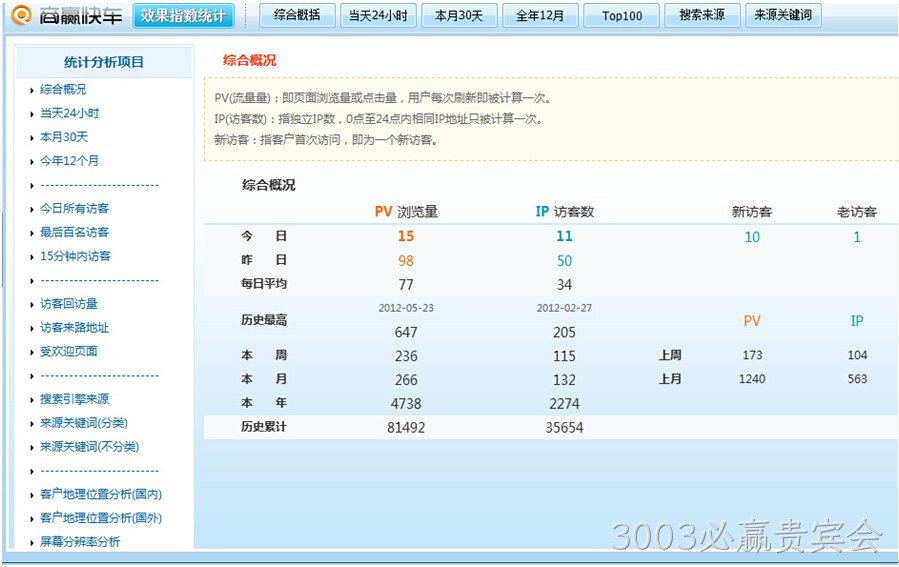Open the Top100 tab
Image resolution: width=899 pixels, height=567 pixels.
coord(622,15)
